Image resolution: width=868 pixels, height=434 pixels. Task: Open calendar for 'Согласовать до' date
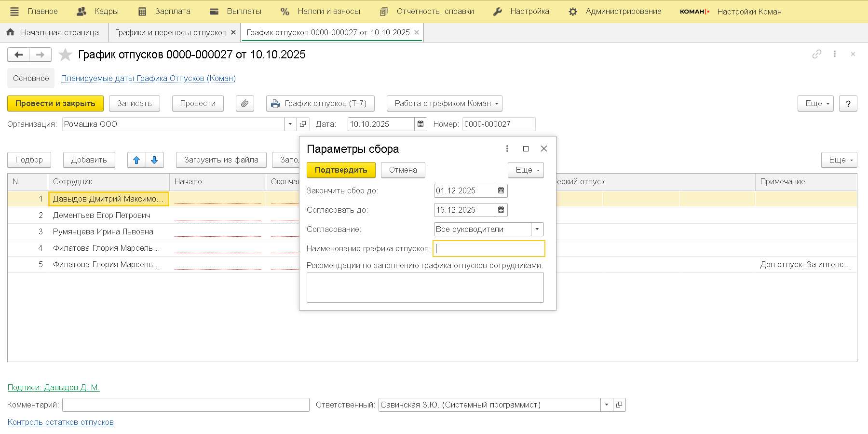pos(501,210)
